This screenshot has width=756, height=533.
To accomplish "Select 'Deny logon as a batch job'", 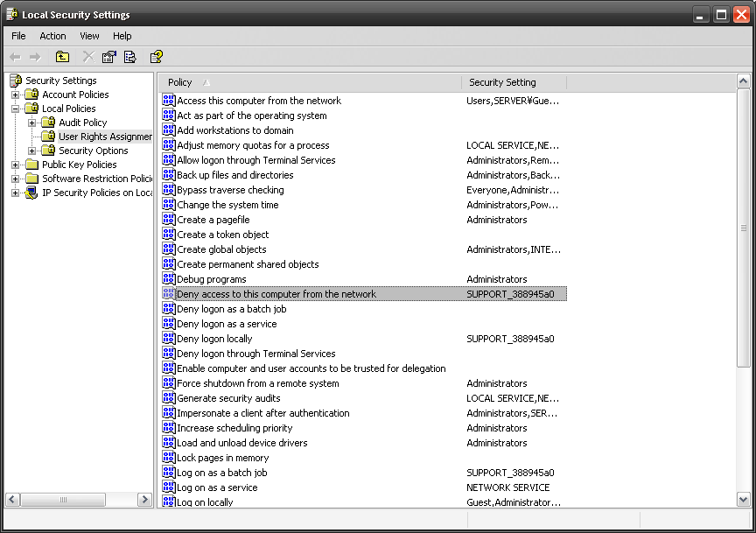I will click(x=231, y=309).
